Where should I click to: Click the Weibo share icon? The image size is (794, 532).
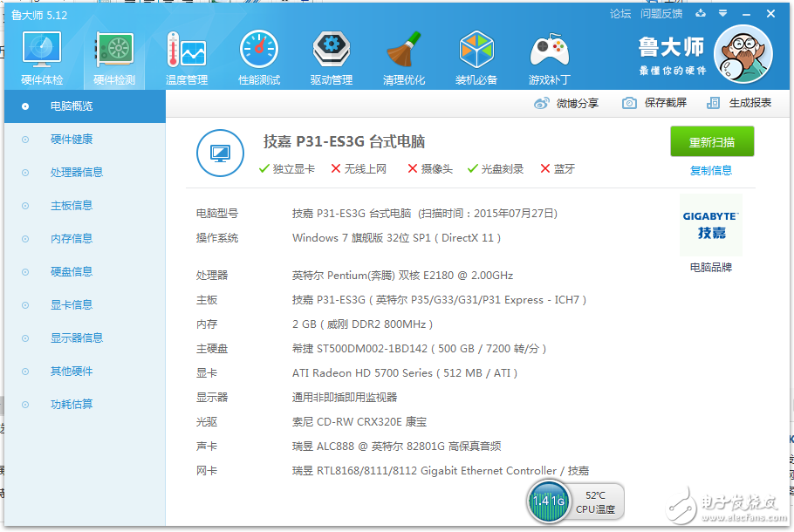click(541, 103)
